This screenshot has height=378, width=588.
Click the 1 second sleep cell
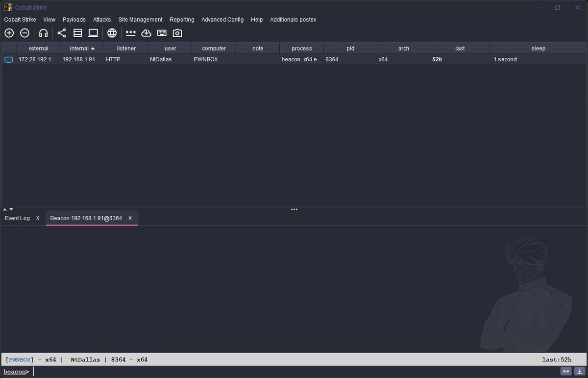click(x=538, y=59)
